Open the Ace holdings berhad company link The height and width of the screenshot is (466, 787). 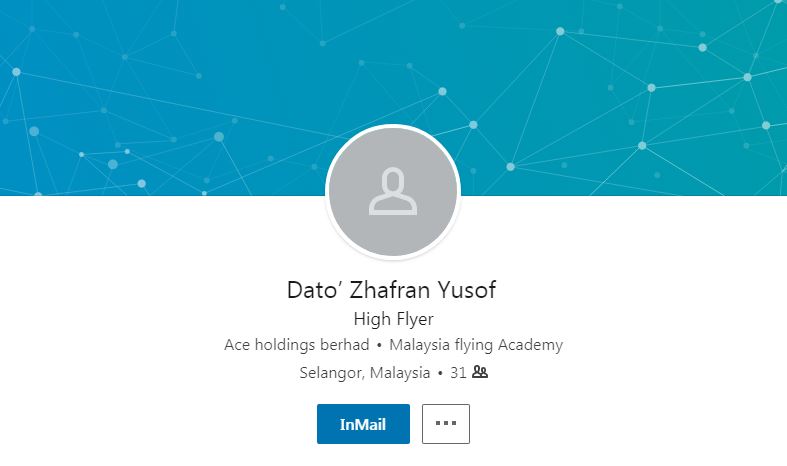[297, 345]
